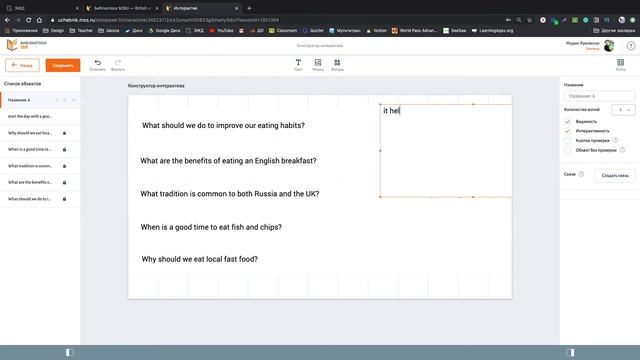Click the orange Сохранить button
This screenshot has height=360, width=640.
[63, 65]
